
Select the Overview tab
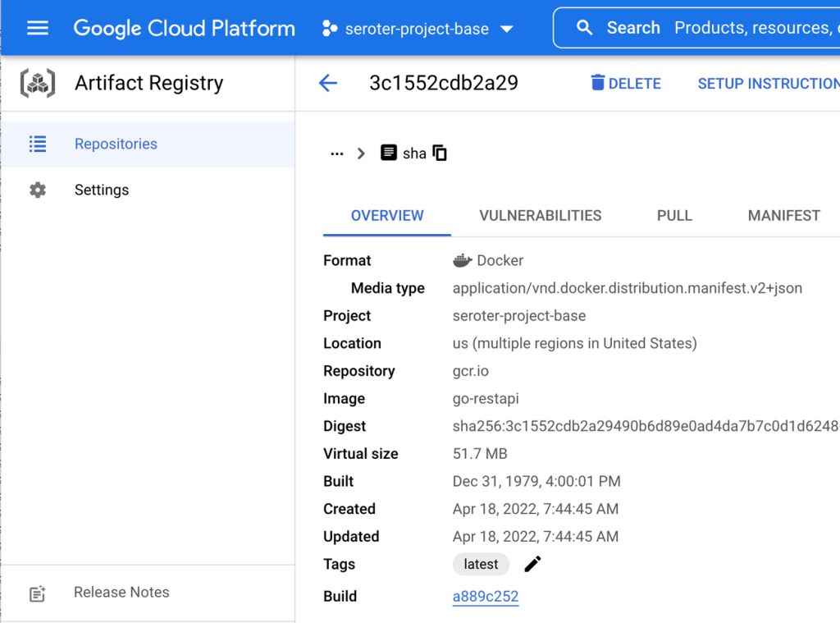(387, 216)
